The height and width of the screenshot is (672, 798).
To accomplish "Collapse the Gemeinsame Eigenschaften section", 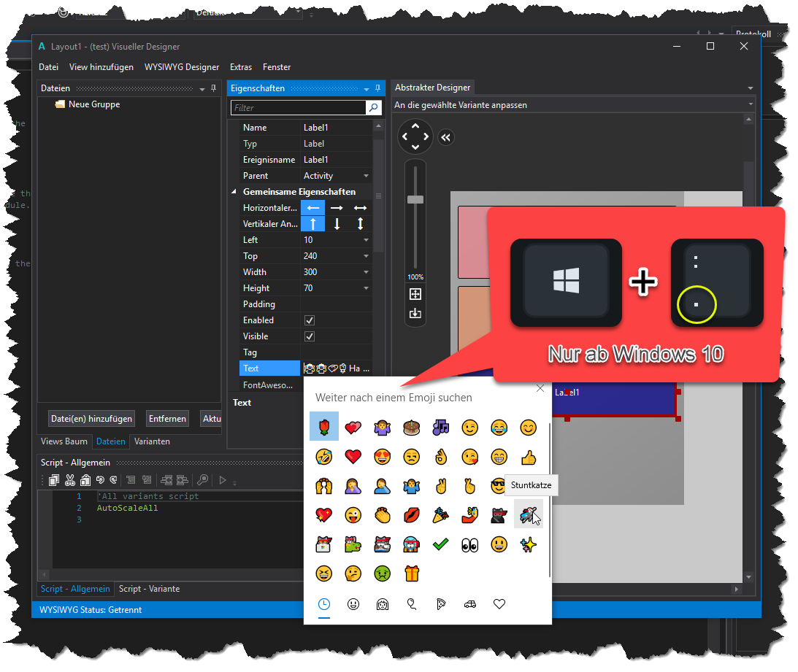I will [x=234, y=192].
